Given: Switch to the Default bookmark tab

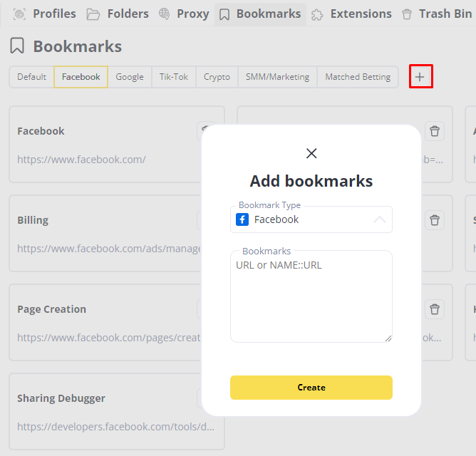Looking at the screenshot, I should click(31, 77).
